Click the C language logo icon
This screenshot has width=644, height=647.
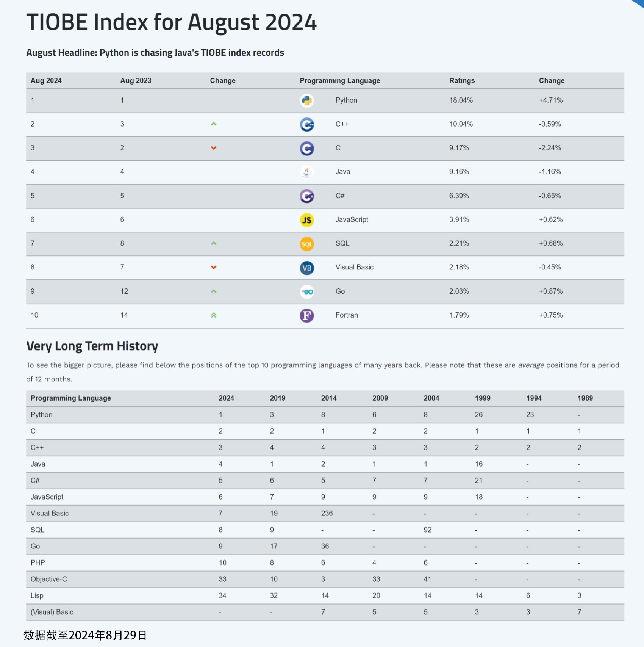coord(307,148)
